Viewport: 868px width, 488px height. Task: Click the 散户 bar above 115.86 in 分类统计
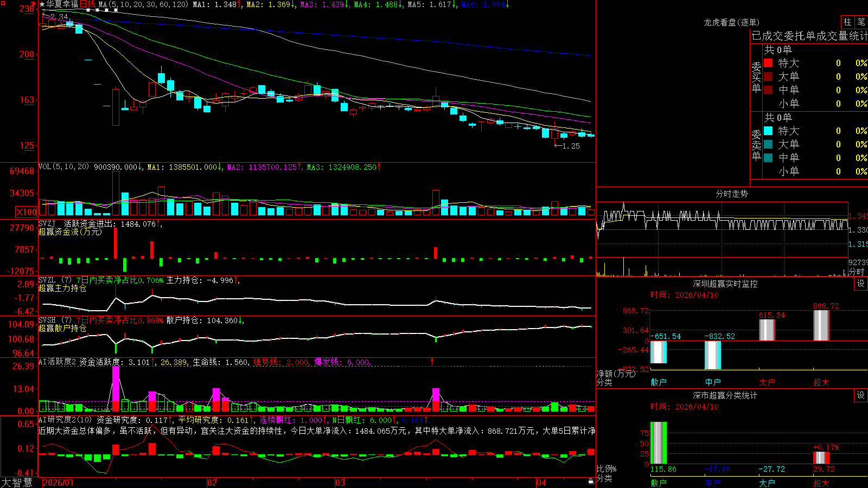point(658,442)
